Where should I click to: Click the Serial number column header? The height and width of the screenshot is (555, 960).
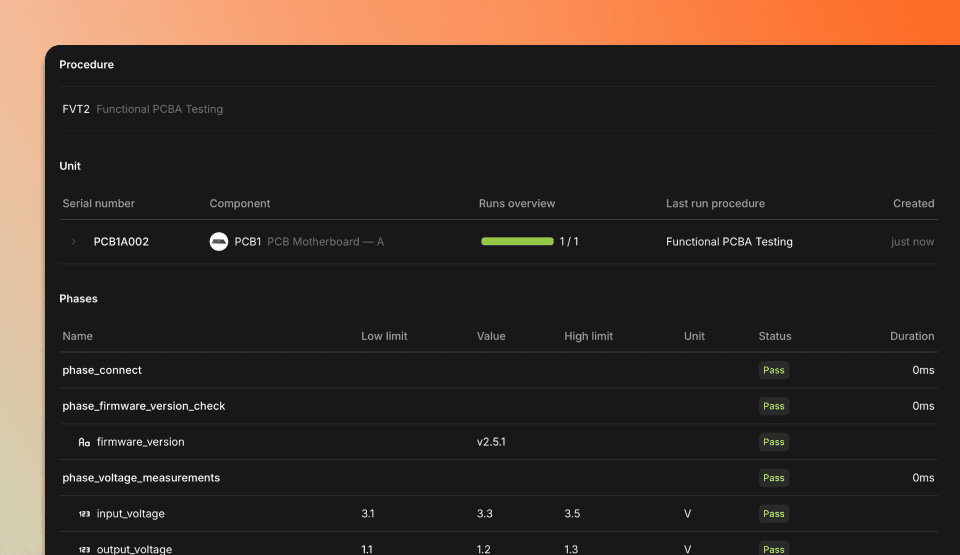99,203
